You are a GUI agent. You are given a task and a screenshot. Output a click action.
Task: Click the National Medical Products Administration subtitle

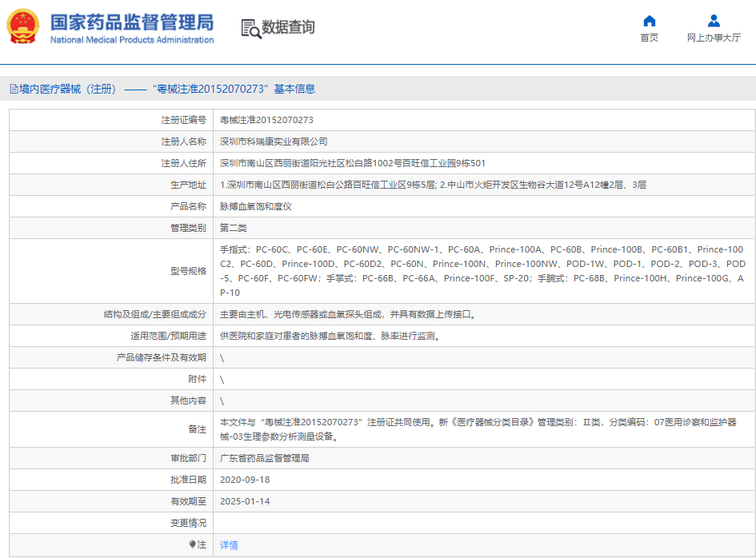point(132,40)
